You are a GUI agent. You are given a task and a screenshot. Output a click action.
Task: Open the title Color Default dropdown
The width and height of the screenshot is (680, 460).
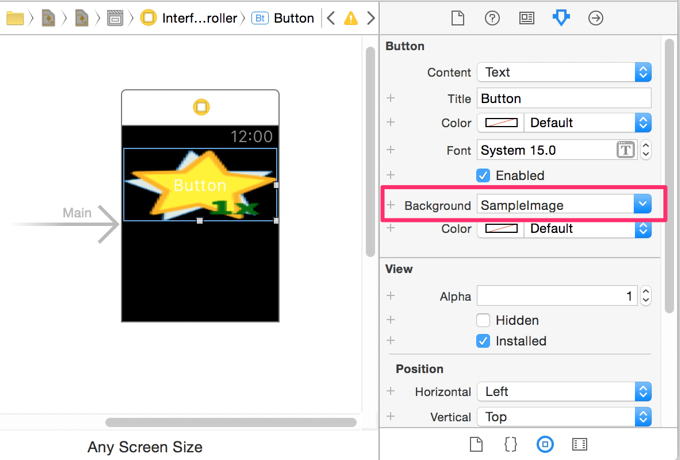pos(588,123)
